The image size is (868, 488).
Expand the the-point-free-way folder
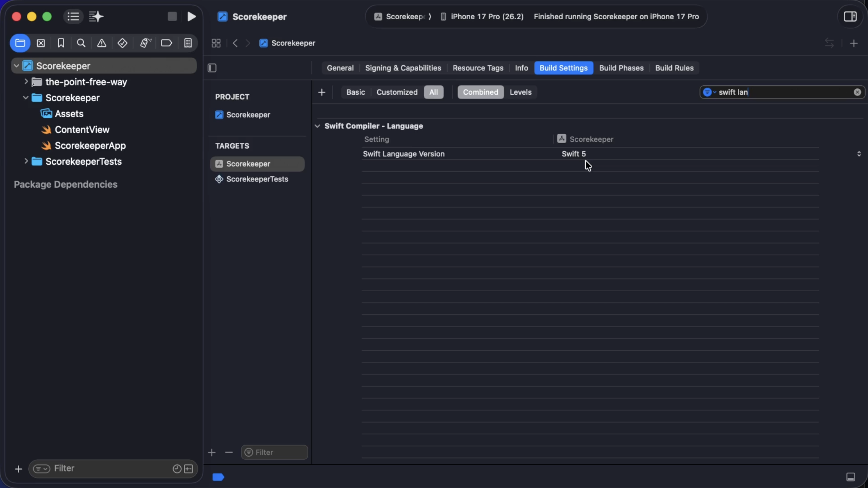coord(26,82)
